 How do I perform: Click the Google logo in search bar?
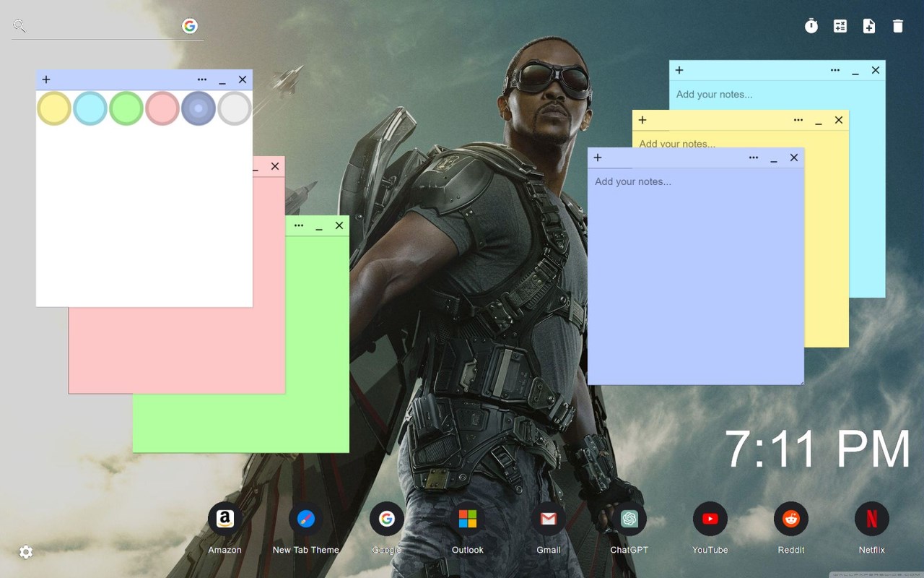pyautogui.click(x=190, y=26)
